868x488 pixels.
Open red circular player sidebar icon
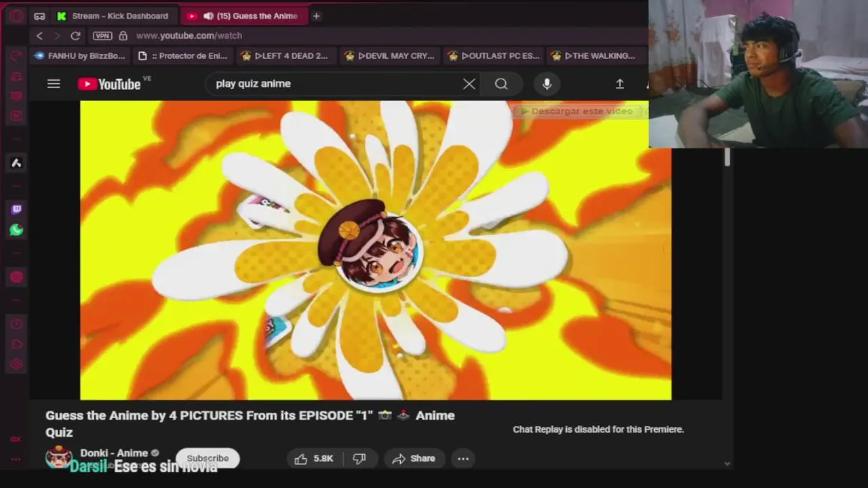pos(16,277)
